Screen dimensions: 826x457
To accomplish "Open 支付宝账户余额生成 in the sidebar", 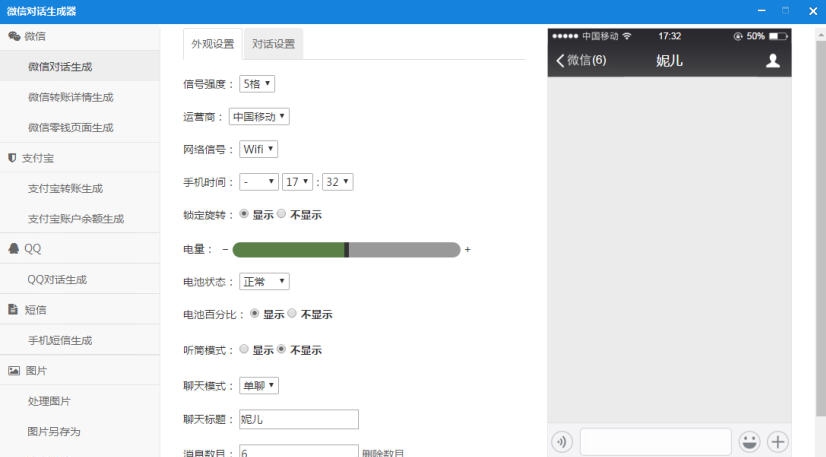I will [80, 218].
